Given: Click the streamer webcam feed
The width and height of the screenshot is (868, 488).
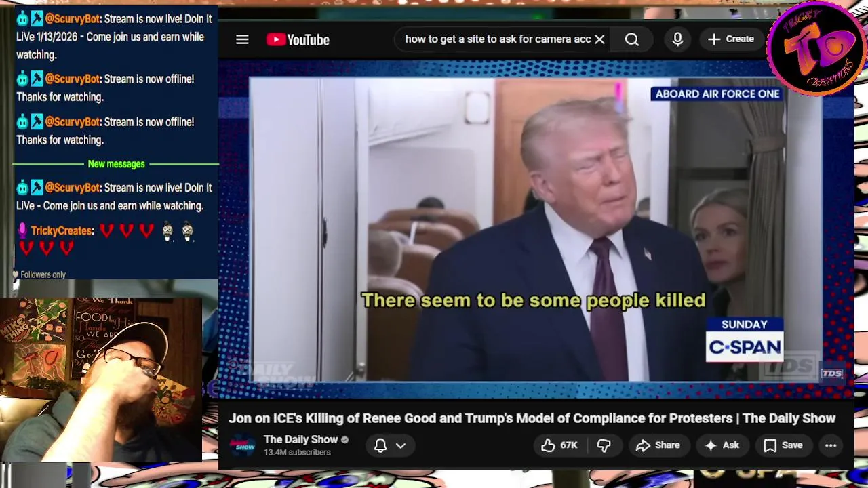Looking at the screenshot, I should pos(101,380).
